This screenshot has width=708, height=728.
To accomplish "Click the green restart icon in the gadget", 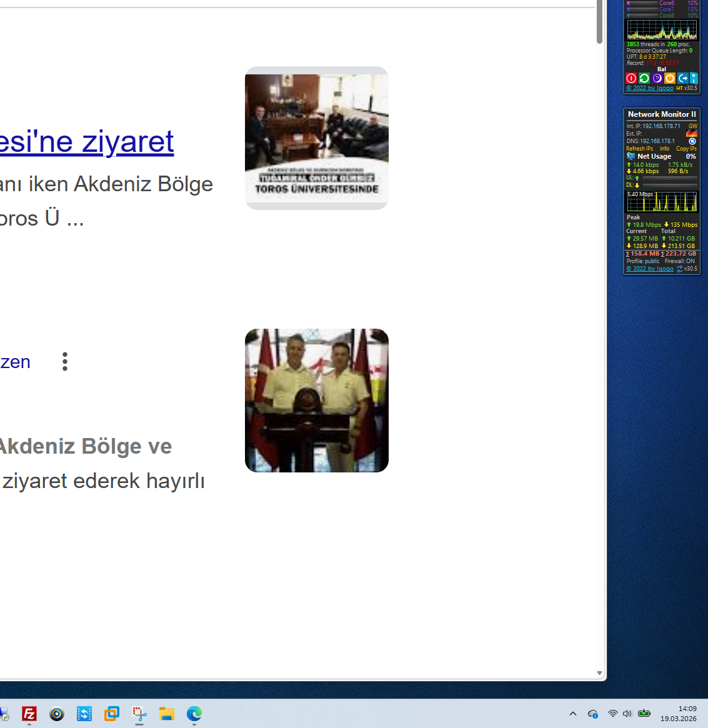I will (x=644, y=78).
